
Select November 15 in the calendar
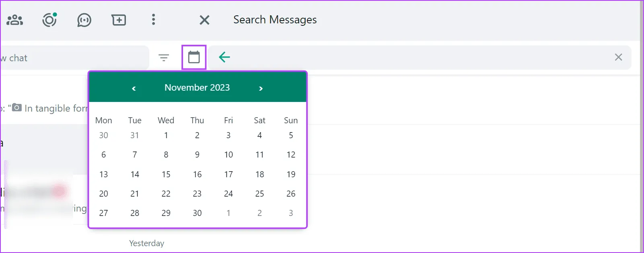[x=166, y=174]
